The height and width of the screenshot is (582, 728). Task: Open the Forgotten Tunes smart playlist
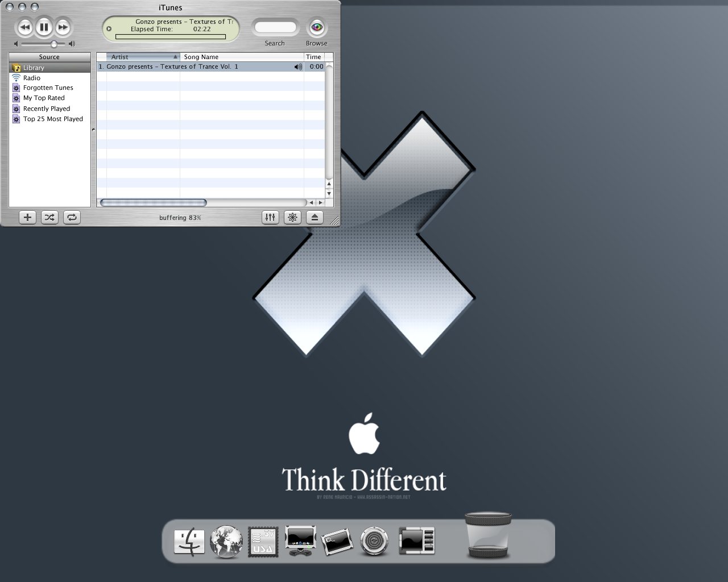click(x=49, y=88)
